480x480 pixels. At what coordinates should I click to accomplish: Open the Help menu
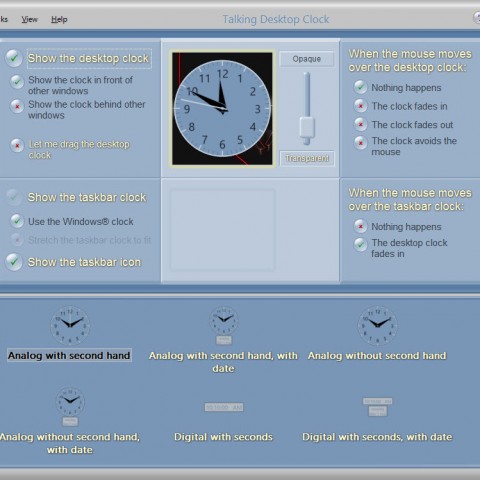click(x=59, y=19)
